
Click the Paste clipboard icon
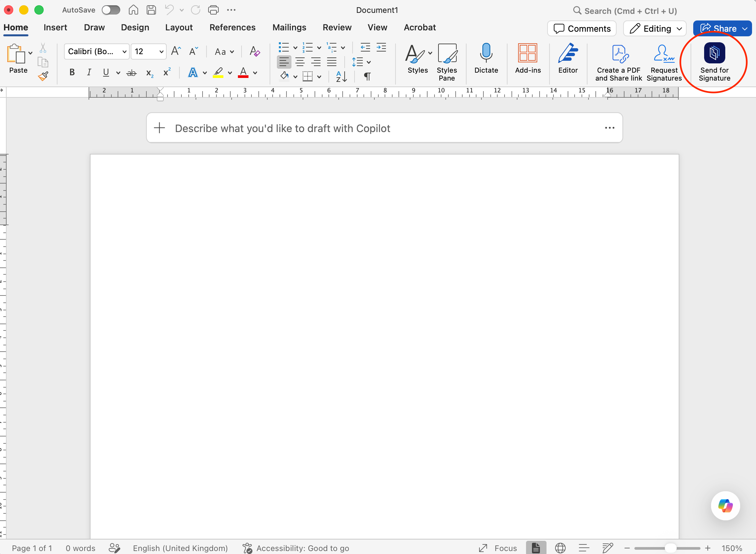(16, 54)
